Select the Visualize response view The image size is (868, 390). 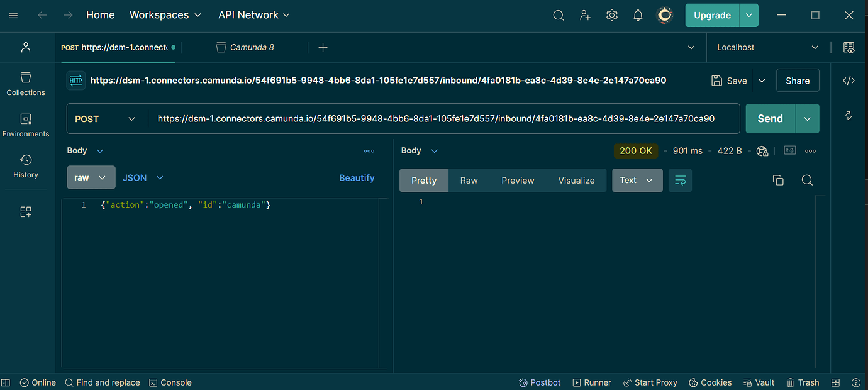point(576,181)
